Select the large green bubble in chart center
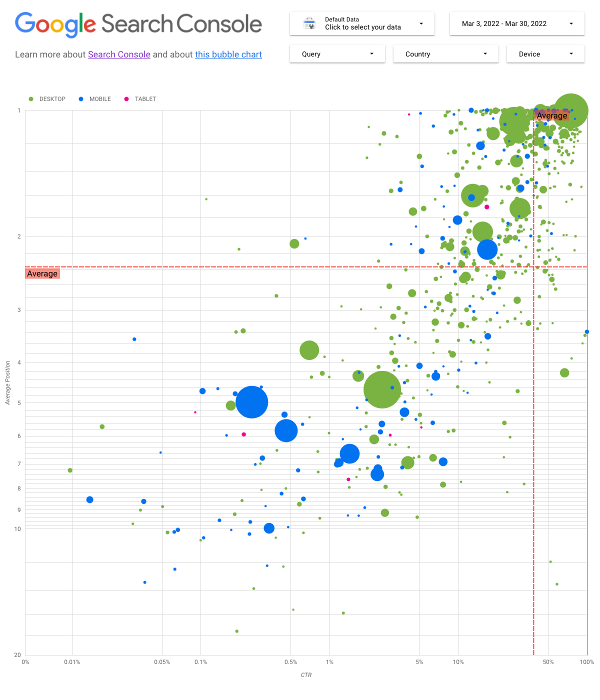Viewport: 600px width, 700px height. pyautogui.click(x=382, y=389)
